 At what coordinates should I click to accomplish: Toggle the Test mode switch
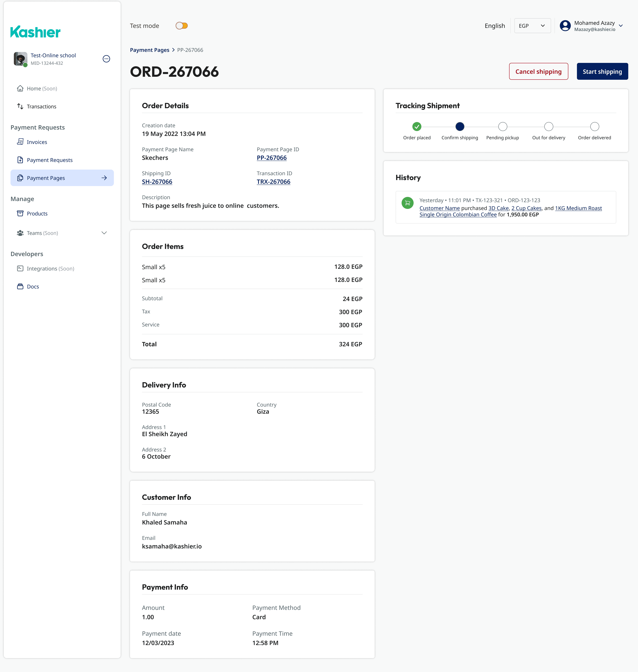(182, 26)
